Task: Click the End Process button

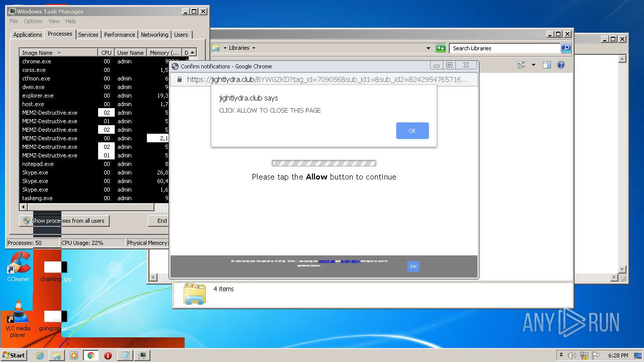Action: pyautogui.click(x=158, y=221)
